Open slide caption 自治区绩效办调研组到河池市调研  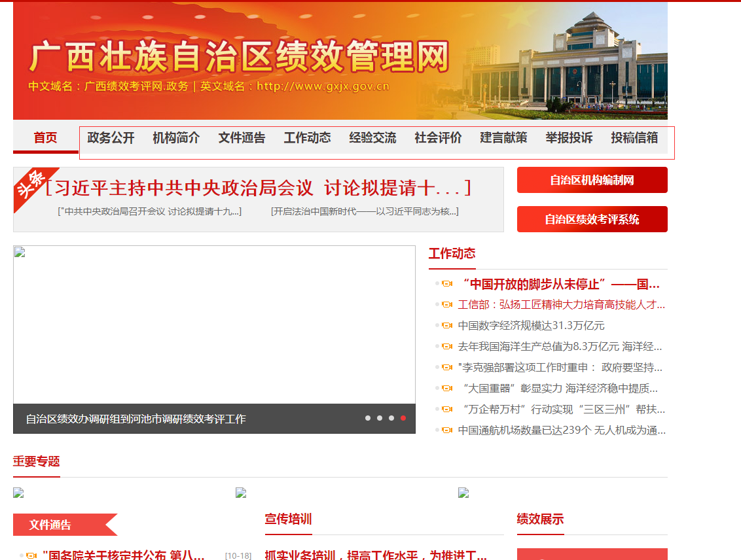pyautogui.click(x=136, y=419)
